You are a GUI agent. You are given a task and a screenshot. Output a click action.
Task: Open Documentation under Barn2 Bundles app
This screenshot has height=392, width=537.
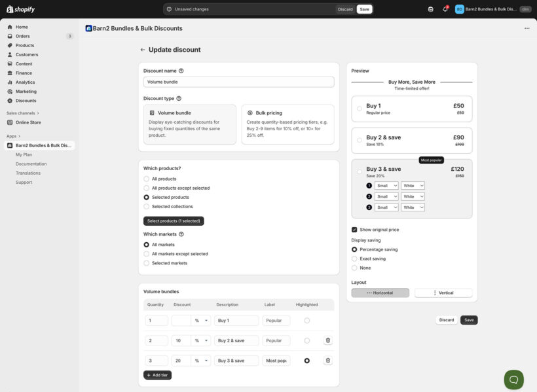31,163
